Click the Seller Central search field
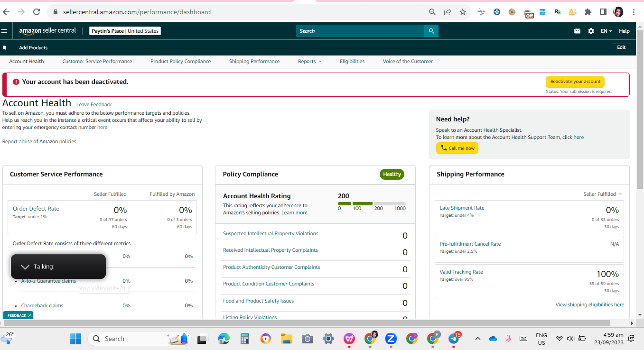This screenshot has width=644, height=350. (360, 31)
